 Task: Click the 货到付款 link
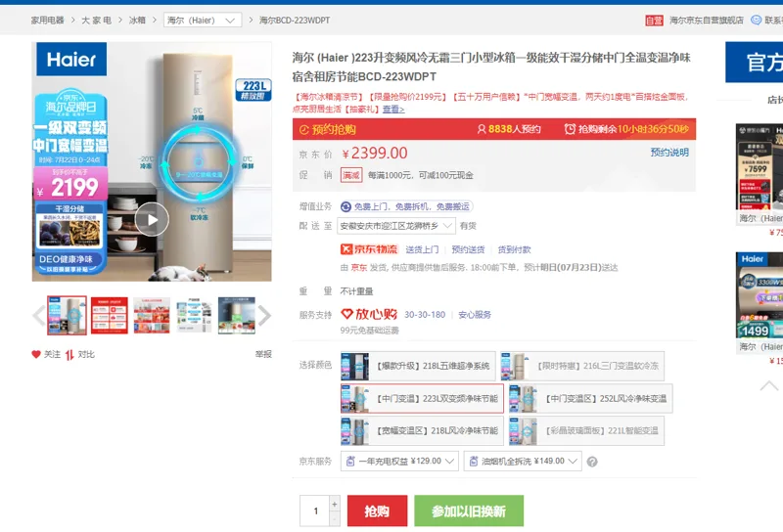[x=514, y=249]
